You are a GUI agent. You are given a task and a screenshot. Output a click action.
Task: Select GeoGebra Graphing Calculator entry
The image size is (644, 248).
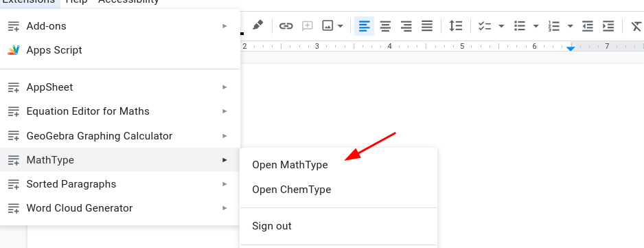[x=120, y=136]
